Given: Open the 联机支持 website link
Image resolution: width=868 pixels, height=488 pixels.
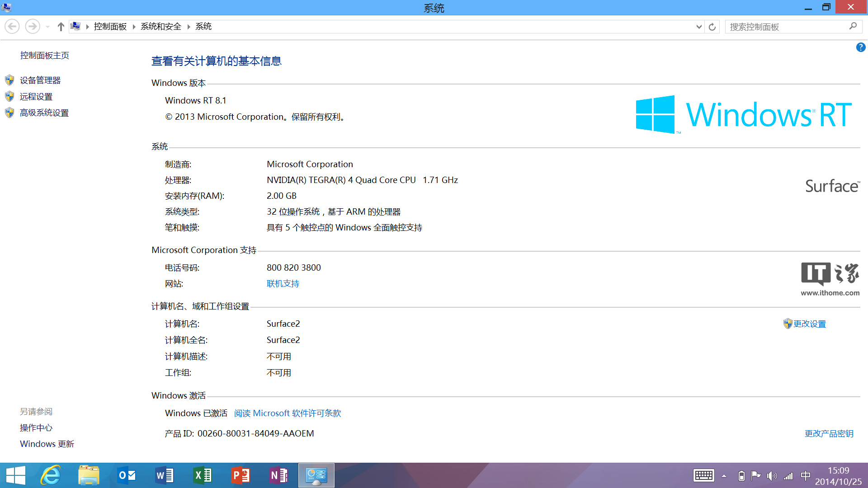Looking at the screenshot, I should [283, 284].
